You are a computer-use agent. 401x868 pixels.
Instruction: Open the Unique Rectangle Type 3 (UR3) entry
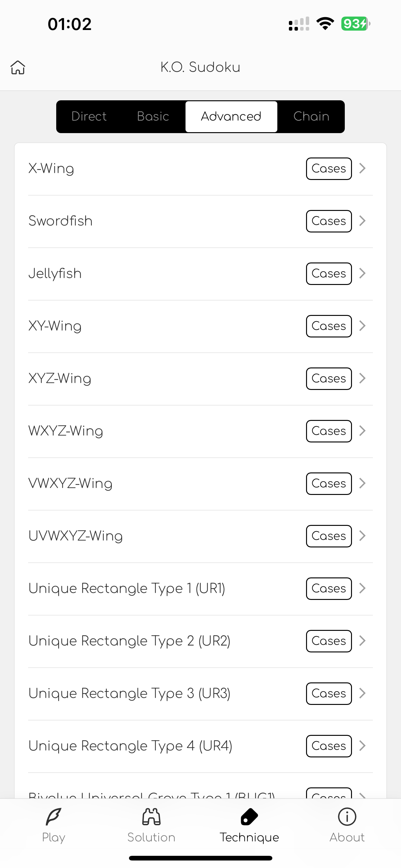pos(200,693)
